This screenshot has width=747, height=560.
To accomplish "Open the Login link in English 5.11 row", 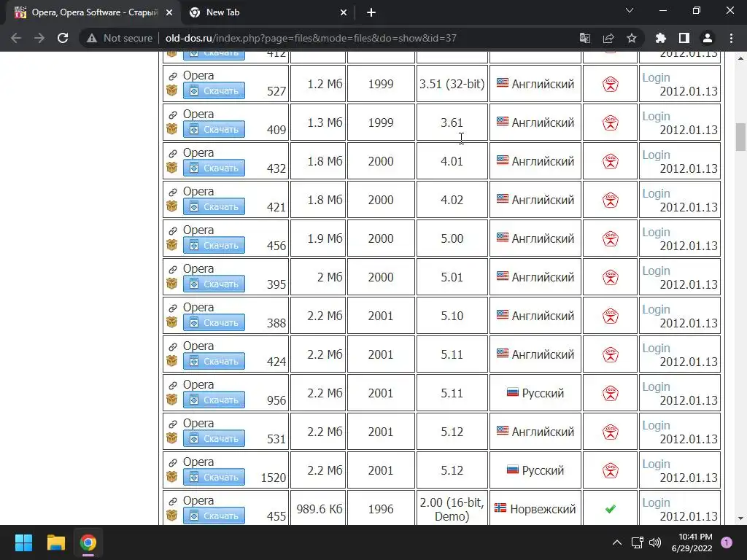I will coord(656,348).
